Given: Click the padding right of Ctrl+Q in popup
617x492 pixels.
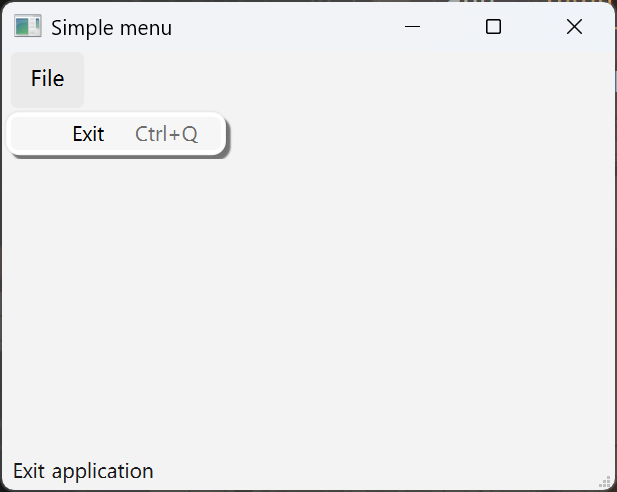Looking at the screenshot, I should (212, 134).
